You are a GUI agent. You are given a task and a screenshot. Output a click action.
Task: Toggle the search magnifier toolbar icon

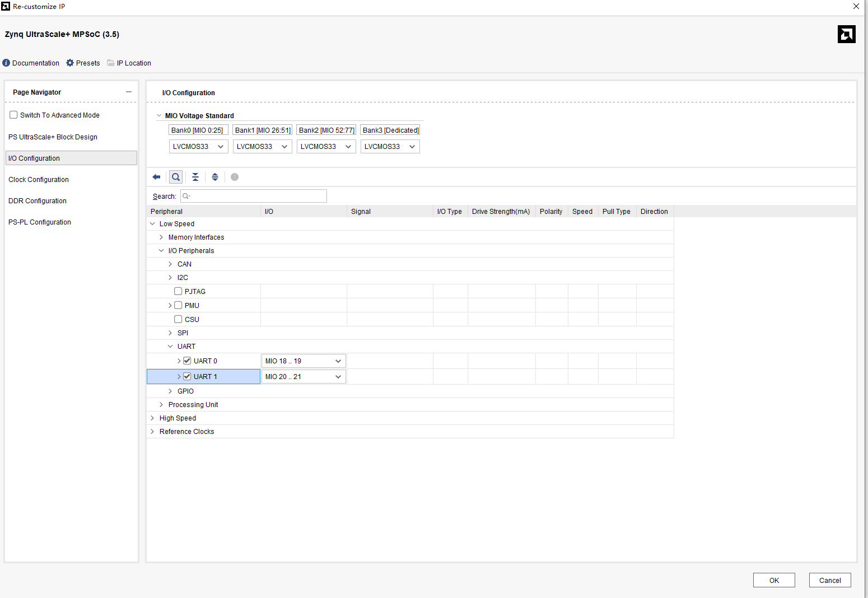[176, 177]
